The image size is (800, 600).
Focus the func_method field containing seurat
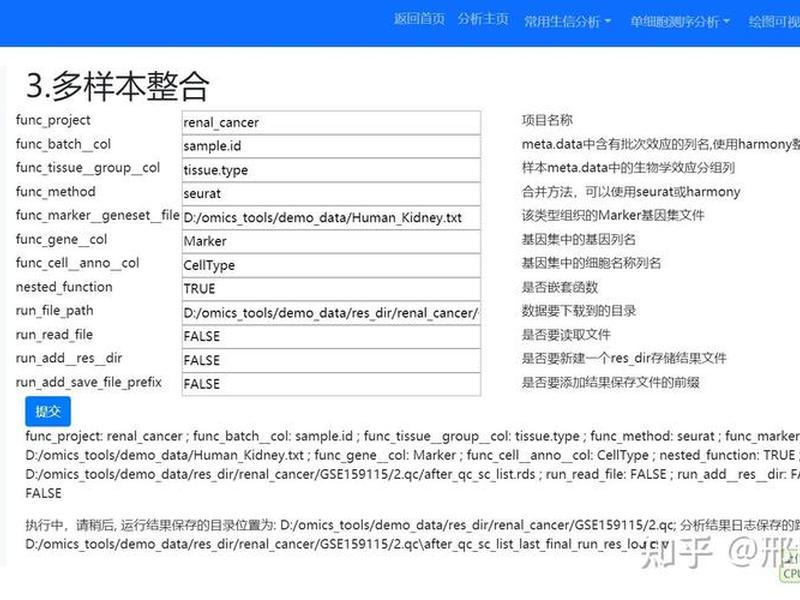tap(331, 194)
